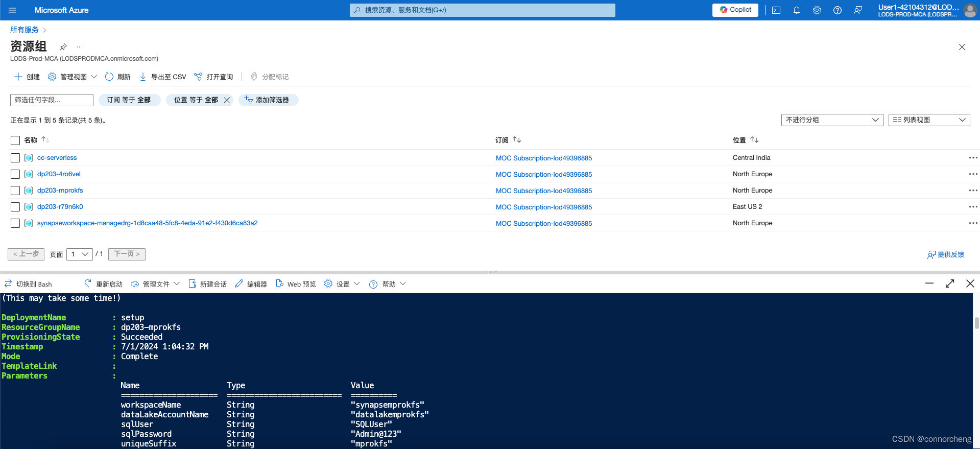Expand the manage files menu
The height and width of the screenshot is (449, 980).
click(155, 284)
